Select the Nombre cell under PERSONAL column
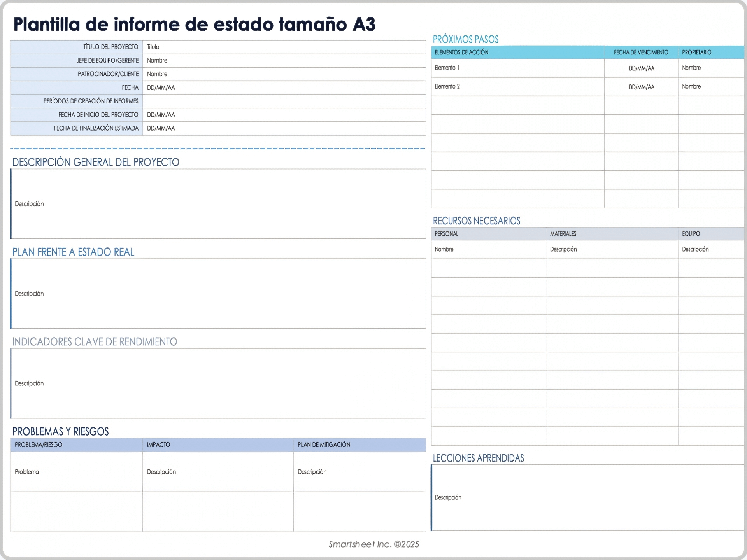The image size is (747, 560). (x=488, y=249)
